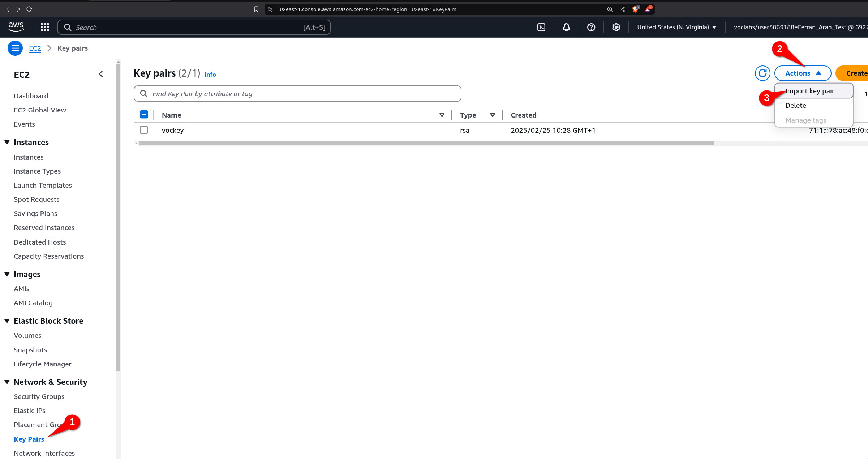Choose Delete from the Actions menu
Screen dimensions: 868x459
(796, 105)
